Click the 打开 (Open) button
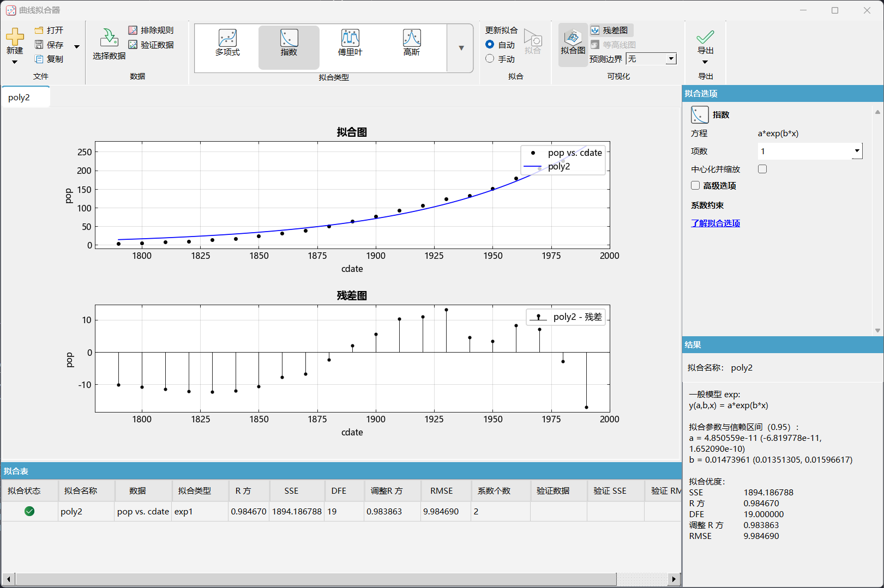The height and width of the screenshot is (588, 884). [49, 31]
